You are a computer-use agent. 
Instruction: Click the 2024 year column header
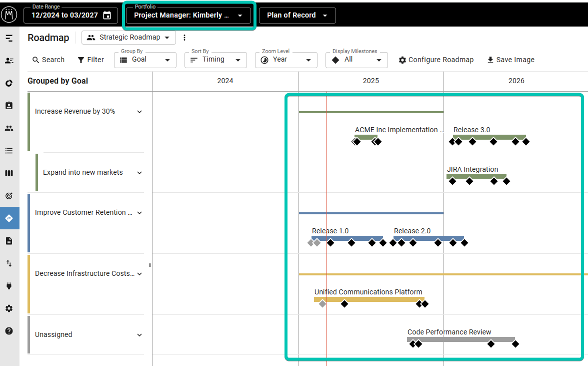(x=225, y=81)
